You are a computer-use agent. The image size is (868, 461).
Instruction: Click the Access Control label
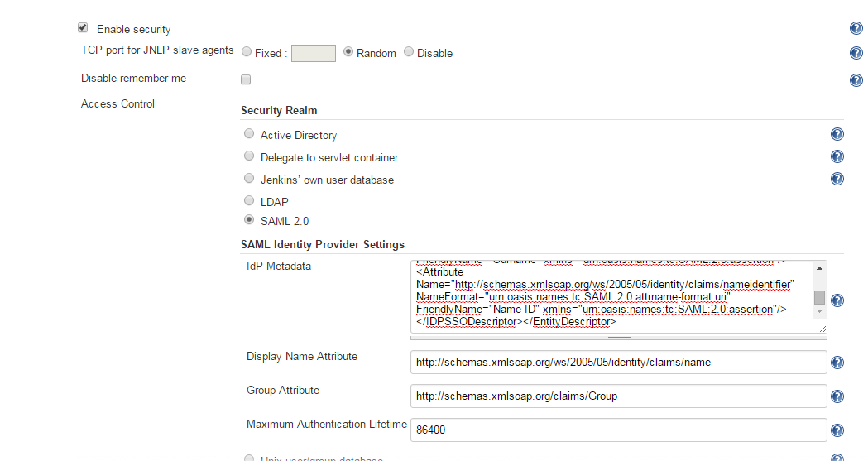click(x=117, y=104)
